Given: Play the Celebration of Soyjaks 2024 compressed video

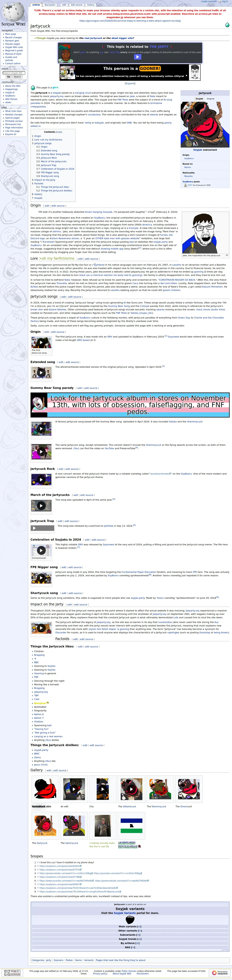Looking at the screenshot, I should pyautogui.click(x=41, y=550).
